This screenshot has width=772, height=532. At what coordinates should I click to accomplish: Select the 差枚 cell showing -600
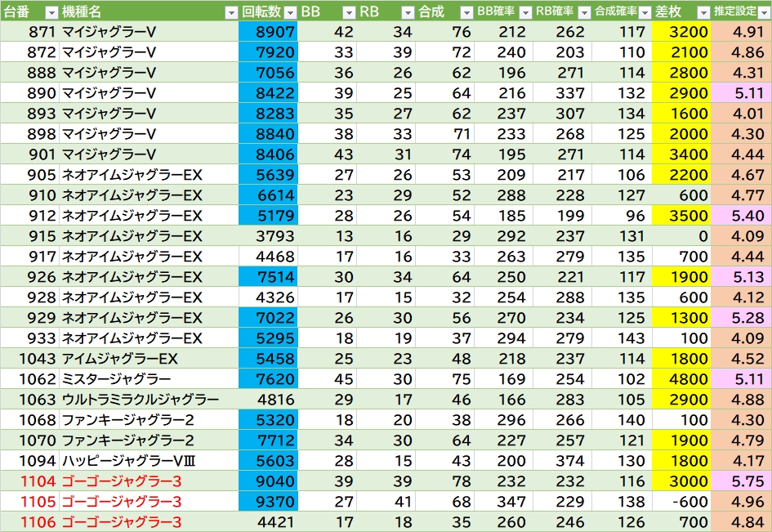[x=681, y=502]
